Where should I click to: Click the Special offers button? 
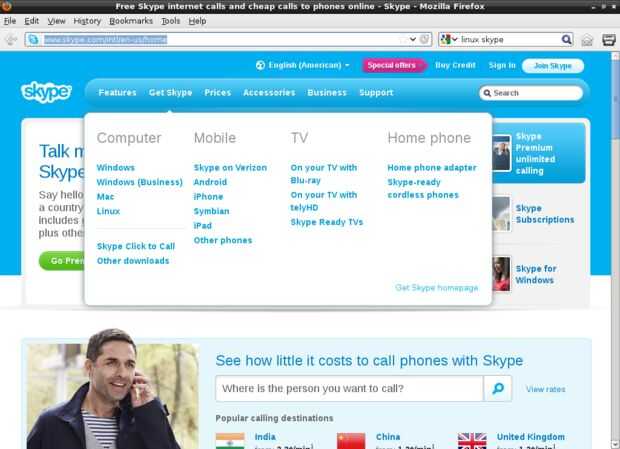(393, 65)
